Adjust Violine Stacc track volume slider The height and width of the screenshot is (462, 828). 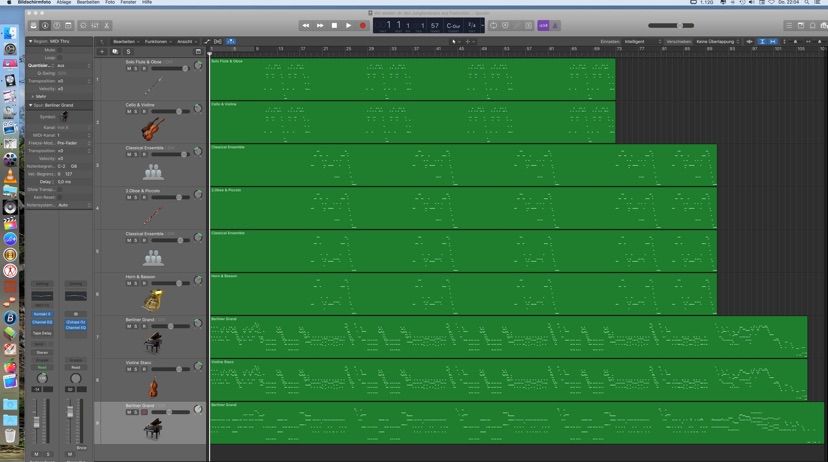(170, 370)
